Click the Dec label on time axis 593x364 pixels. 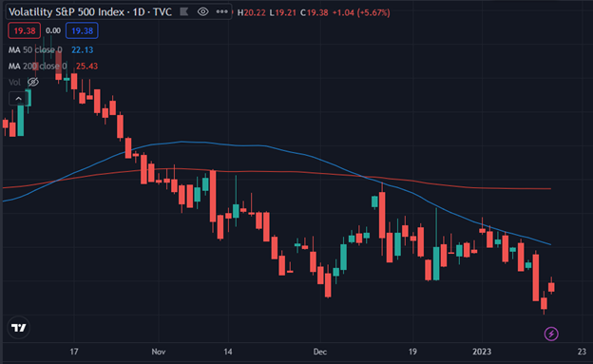tap(320, 352)
